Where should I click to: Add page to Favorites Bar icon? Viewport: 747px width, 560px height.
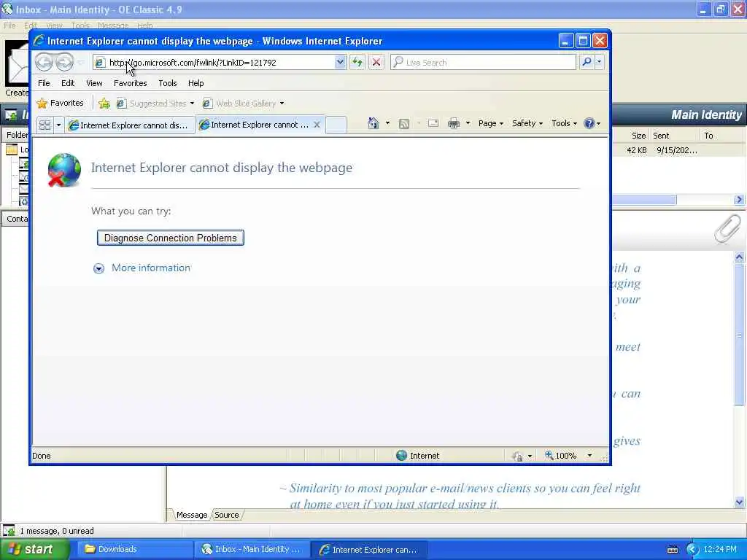(104, 103)
